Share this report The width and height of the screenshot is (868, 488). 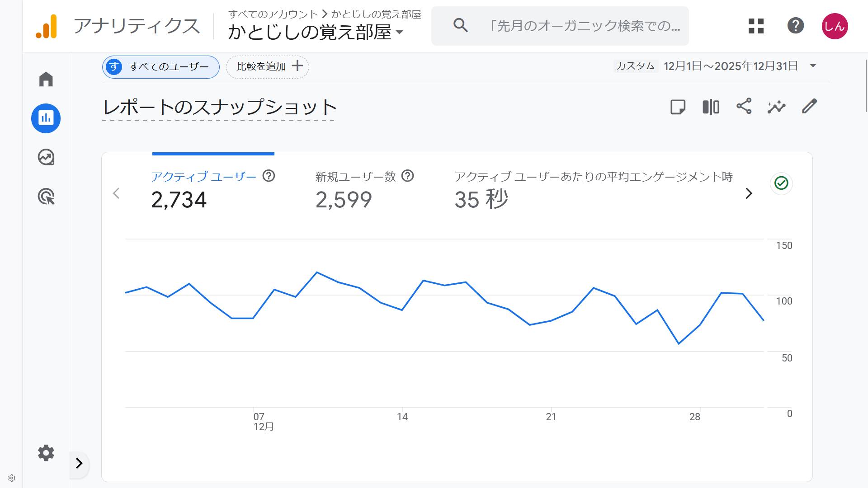point(744,107)
